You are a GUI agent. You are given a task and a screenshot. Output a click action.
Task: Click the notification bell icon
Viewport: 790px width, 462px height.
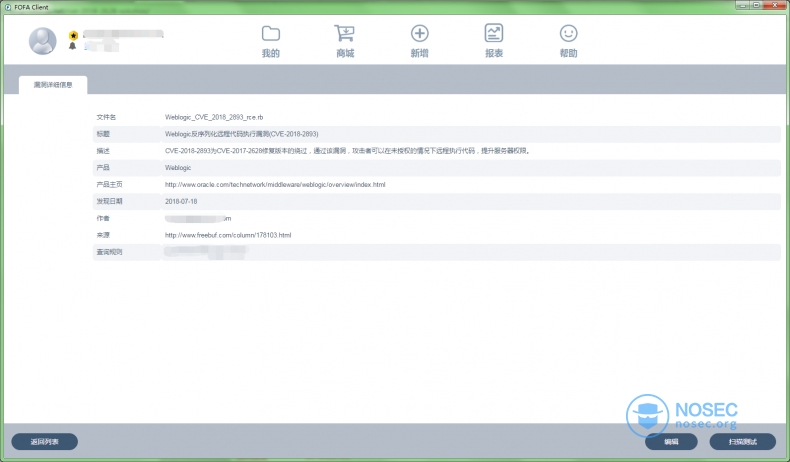pyautogui.click(x=73, y=46)
